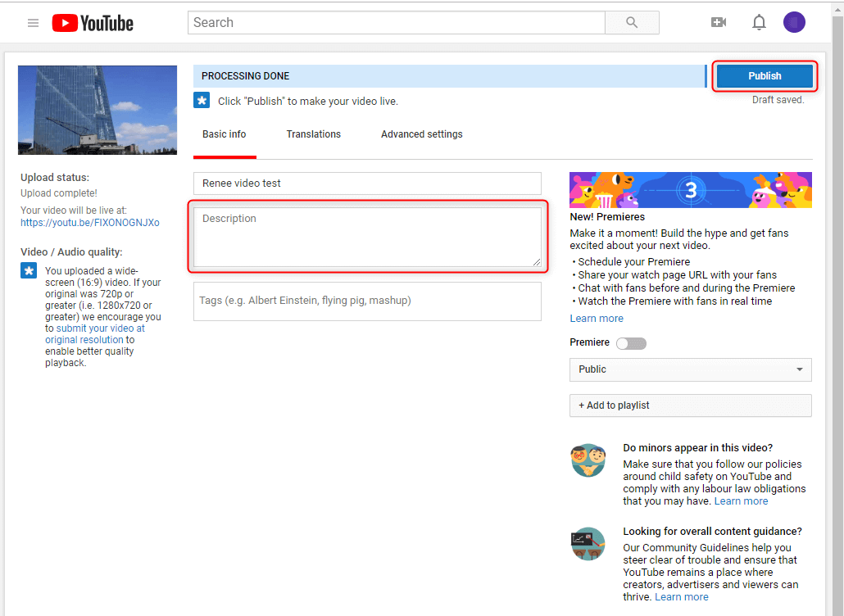Open the hamburger guide menu
844x616 pixels.
pos(33,23)
